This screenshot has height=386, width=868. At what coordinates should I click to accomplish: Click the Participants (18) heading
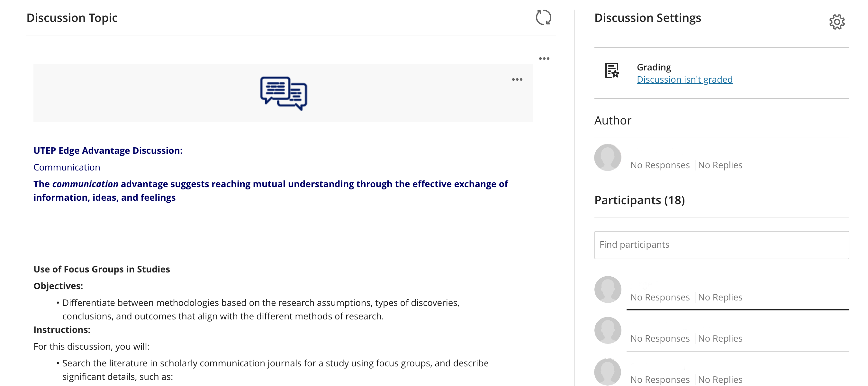click(x=639, y=200)
